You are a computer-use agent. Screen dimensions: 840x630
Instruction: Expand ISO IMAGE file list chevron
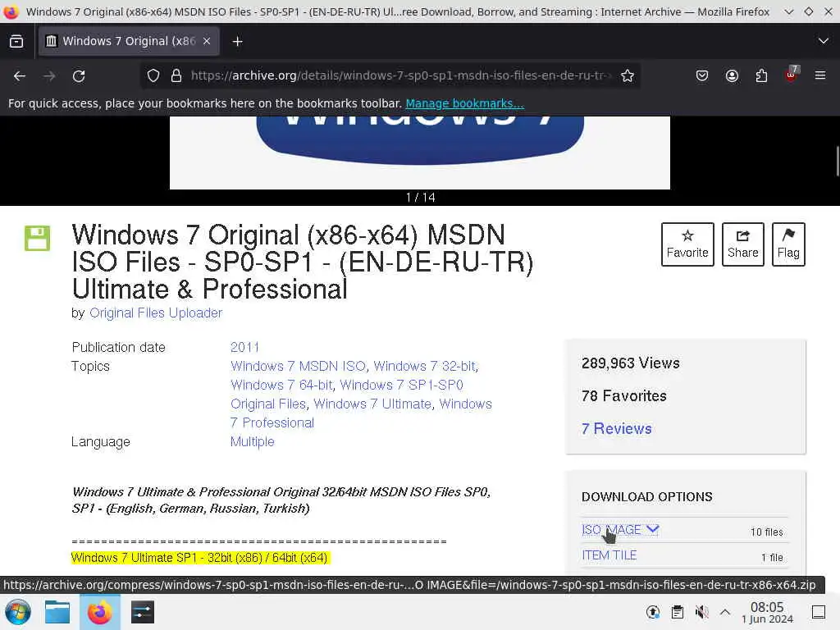[x=652, y=529]
